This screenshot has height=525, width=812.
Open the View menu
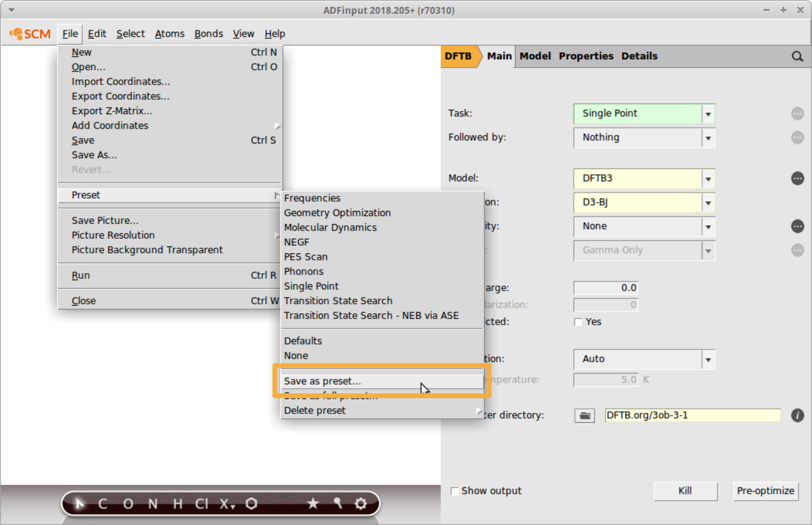(x=243, y=34)
